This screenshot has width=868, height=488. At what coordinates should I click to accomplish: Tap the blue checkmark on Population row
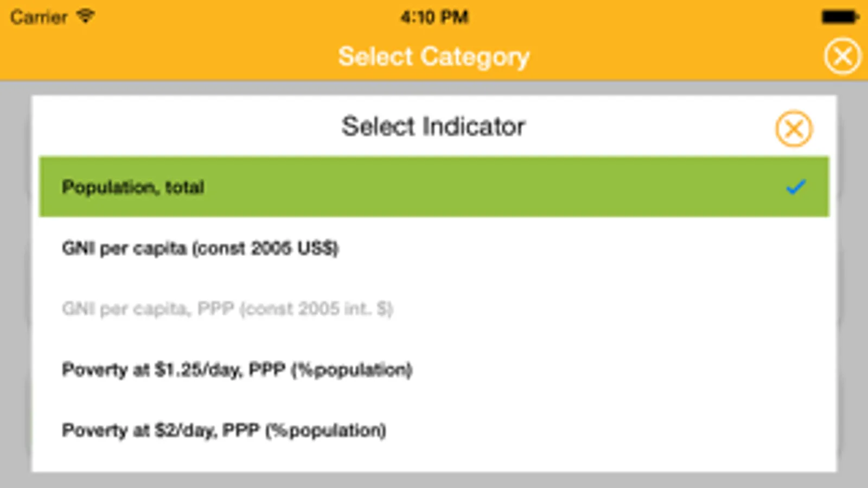795,187
